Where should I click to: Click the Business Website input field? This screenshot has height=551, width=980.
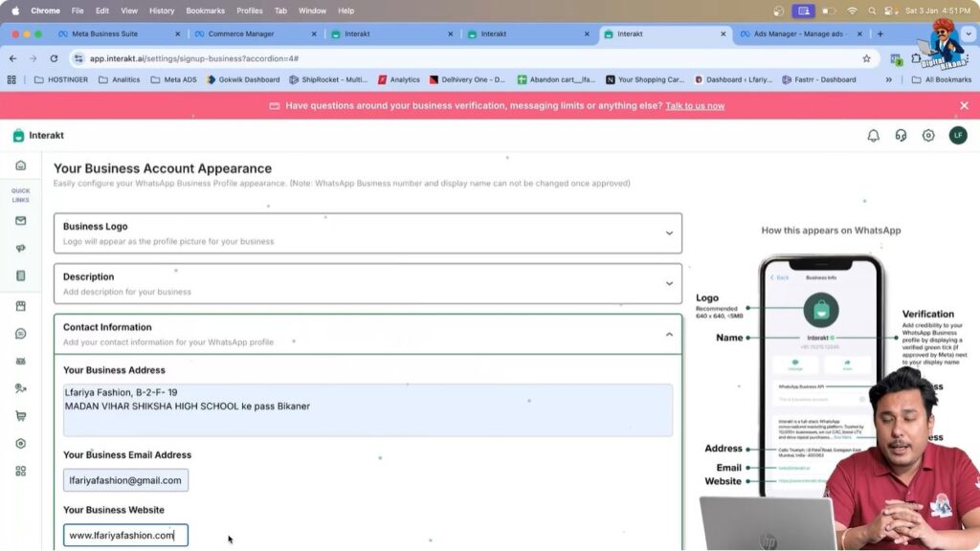[124, 535]
